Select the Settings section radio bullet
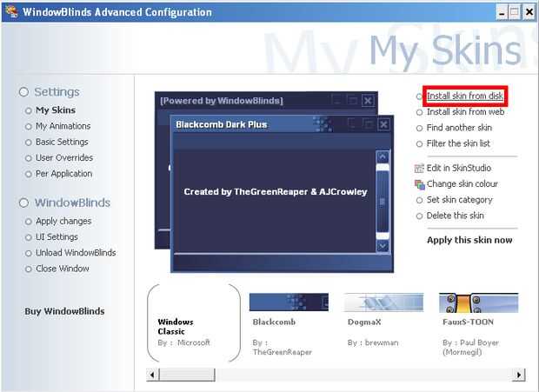539x392 pixels. (23, 92)
